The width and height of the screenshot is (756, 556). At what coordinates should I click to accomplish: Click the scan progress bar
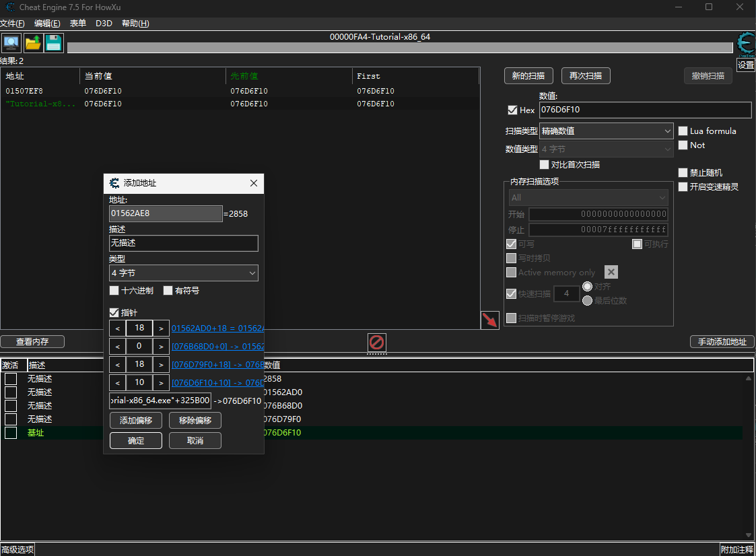click(x=399, y=48)
